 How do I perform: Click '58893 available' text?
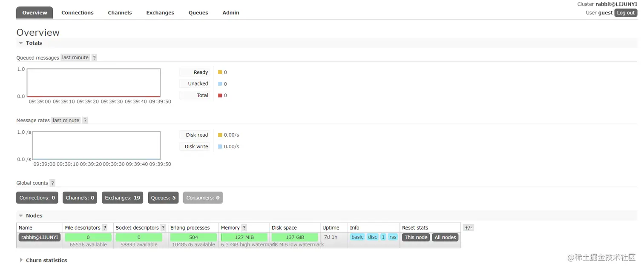coord(139,245)
